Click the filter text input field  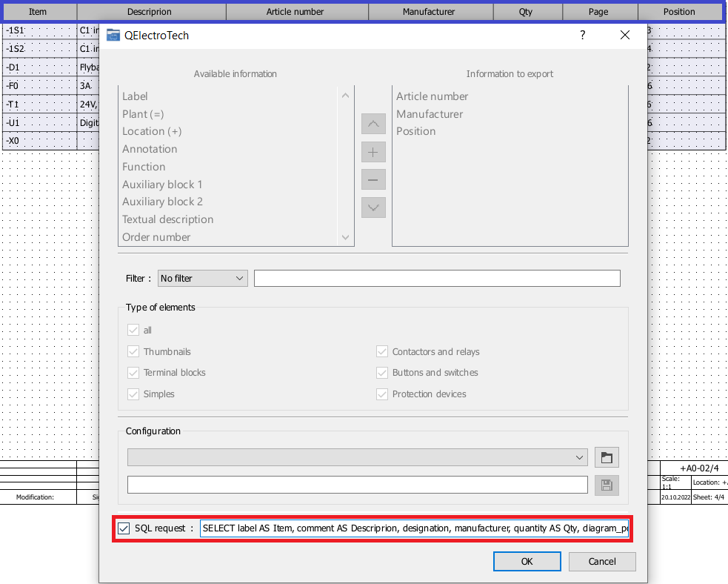436,278
